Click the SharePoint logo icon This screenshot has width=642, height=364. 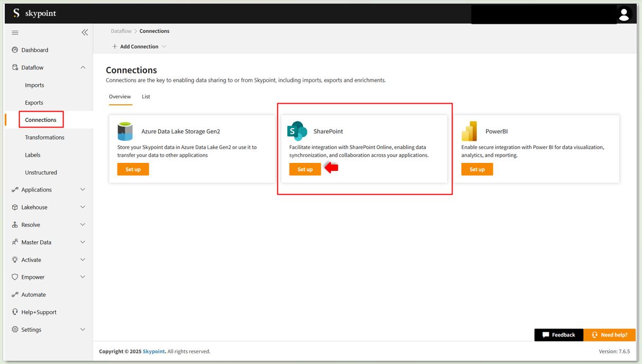click(297, 131)
